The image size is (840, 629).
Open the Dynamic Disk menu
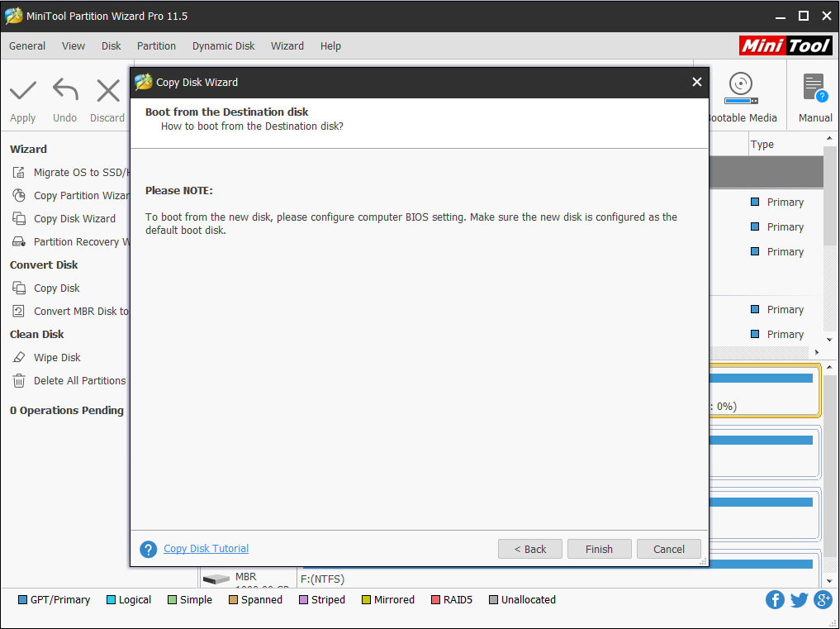[223, 46]
